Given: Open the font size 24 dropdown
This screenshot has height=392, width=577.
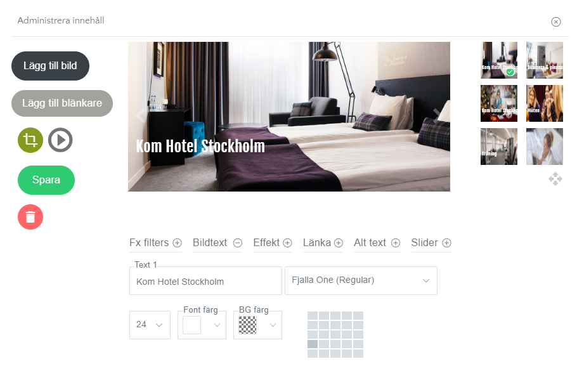Looking at the screenshot, I should pos(150,325).
